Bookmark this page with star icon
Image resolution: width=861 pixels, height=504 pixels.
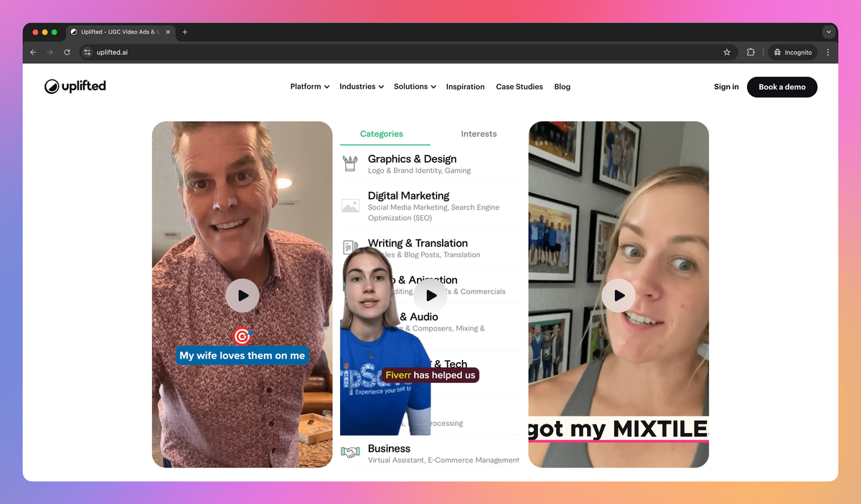[x=727, y=52]
